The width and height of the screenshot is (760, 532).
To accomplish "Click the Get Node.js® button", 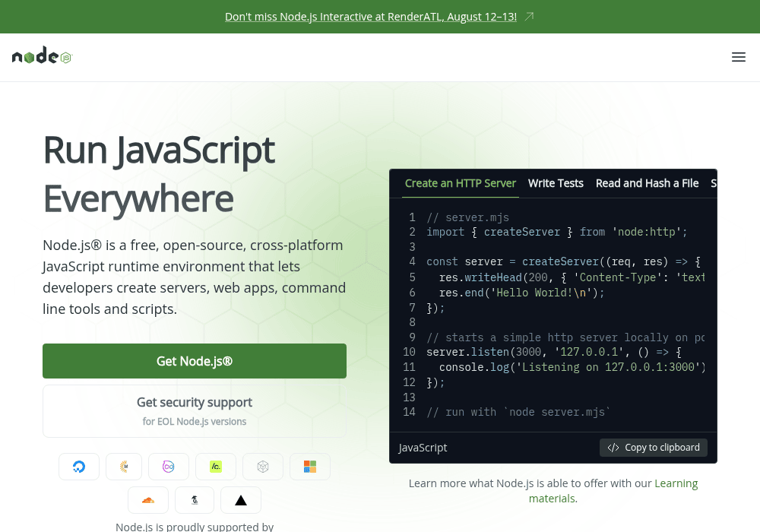I will (195, 361).
